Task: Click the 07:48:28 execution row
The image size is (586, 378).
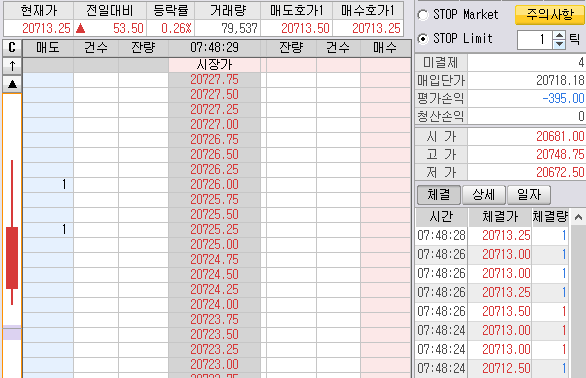Action: pyautogui.click(x=492, y=236)
